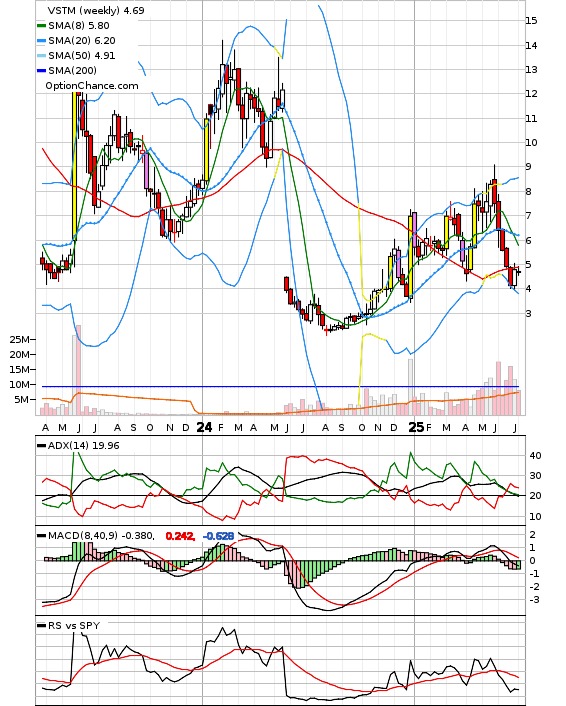Click the 25M volume axis label
The height and width of the screenshot is (706, 566).
point(21,339)
